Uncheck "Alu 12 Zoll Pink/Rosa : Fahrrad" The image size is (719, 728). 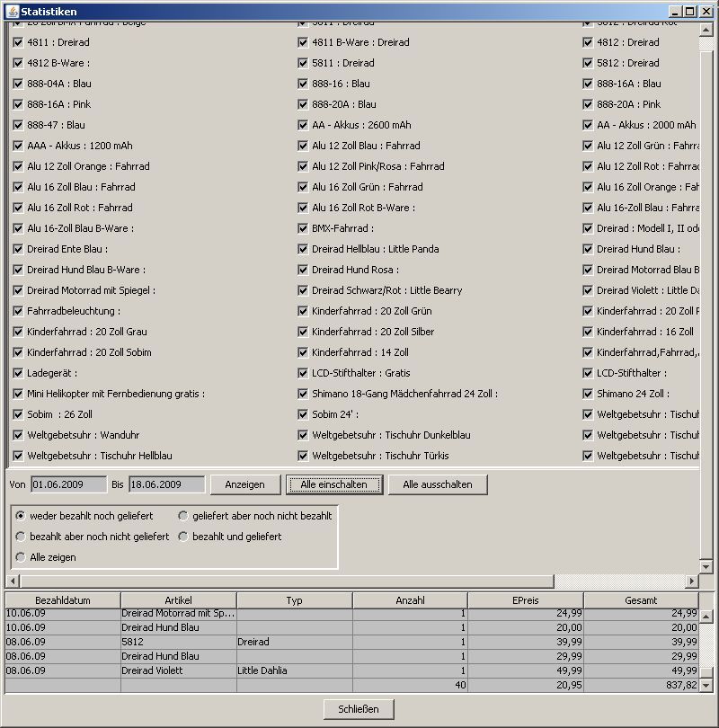tap(303, 166)
